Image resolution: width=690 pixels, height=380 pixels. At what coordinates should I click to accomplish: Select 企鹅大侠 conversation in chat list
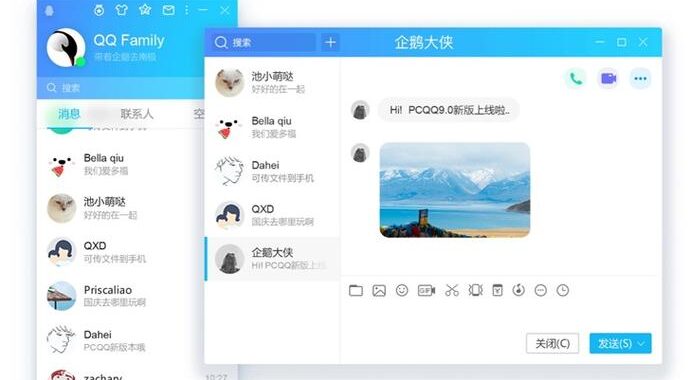coord(272,259)
